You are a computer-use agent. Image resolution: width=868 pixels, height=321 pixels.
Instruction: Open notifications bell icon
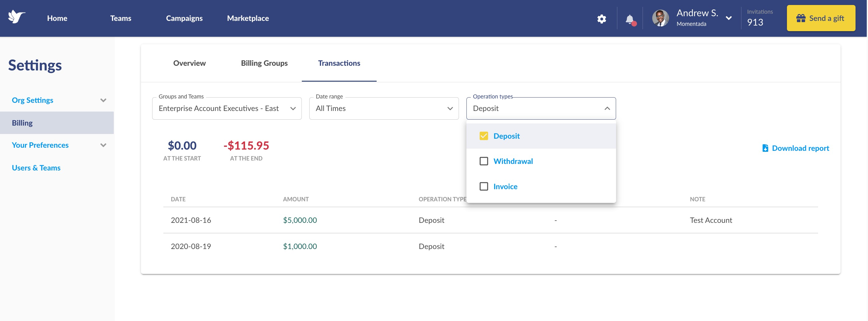coord(630,19)
